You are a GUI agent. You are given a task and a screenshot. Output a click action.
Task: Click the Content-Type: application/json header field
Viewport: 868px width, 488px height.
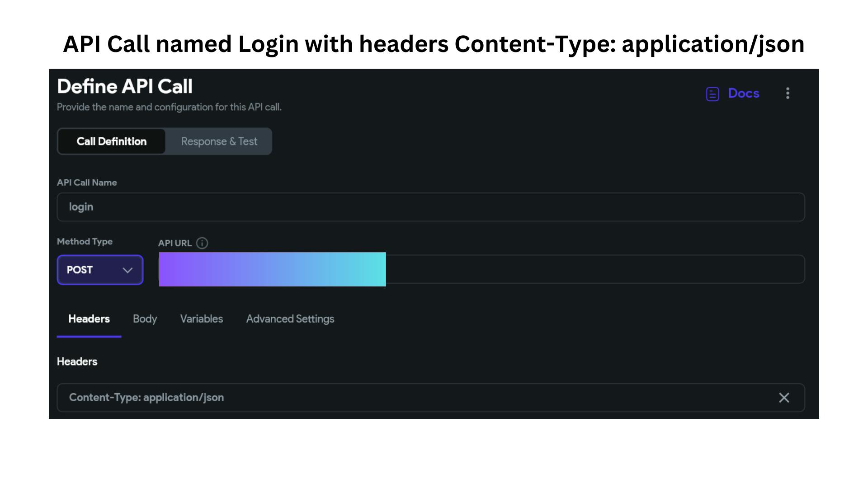[x=431, y=398]
